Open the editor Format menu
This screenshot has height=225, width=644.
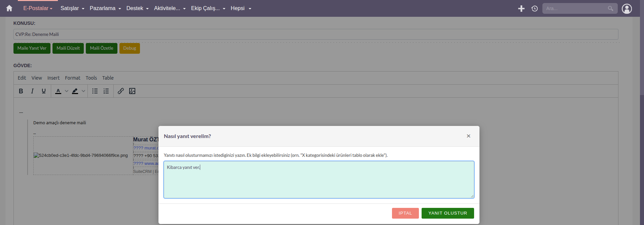click(73, 78)
